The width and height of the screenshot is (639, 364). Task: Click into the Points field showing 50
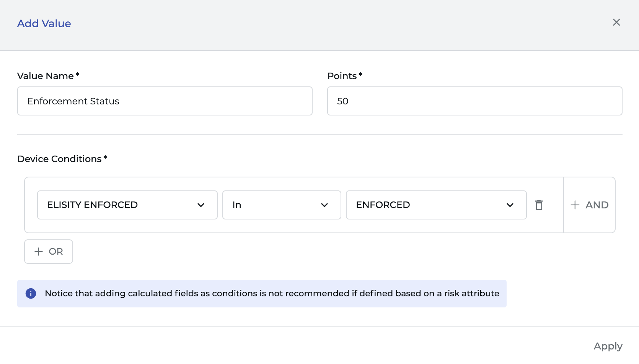(474, 101)
